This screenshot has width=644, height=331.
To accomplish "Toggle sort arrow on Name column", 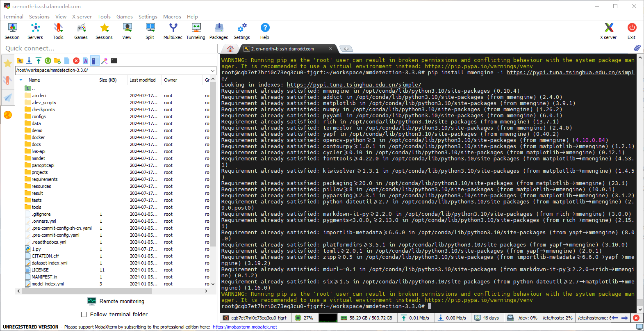I will (x=21, y=80).
